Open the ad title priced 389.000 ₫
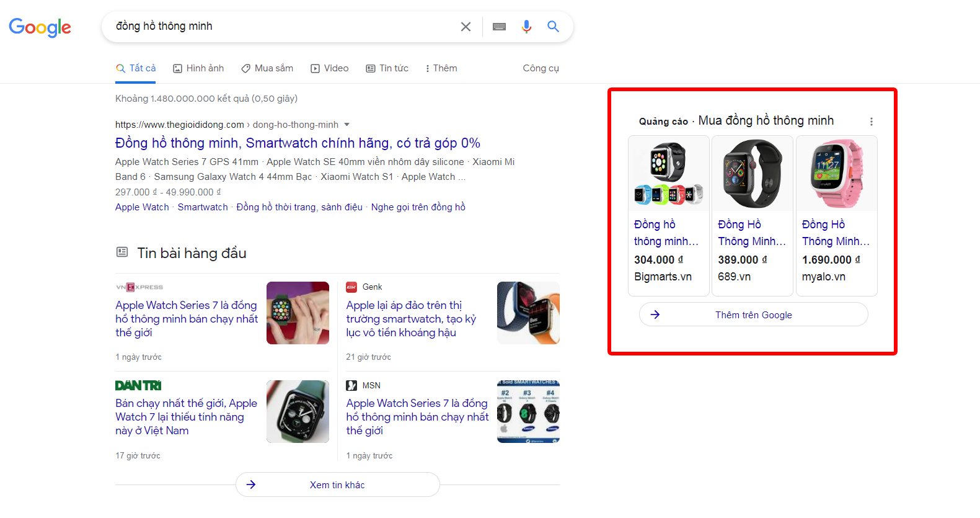Viewport: 980px width, 518px height. [x=752, y=233]
